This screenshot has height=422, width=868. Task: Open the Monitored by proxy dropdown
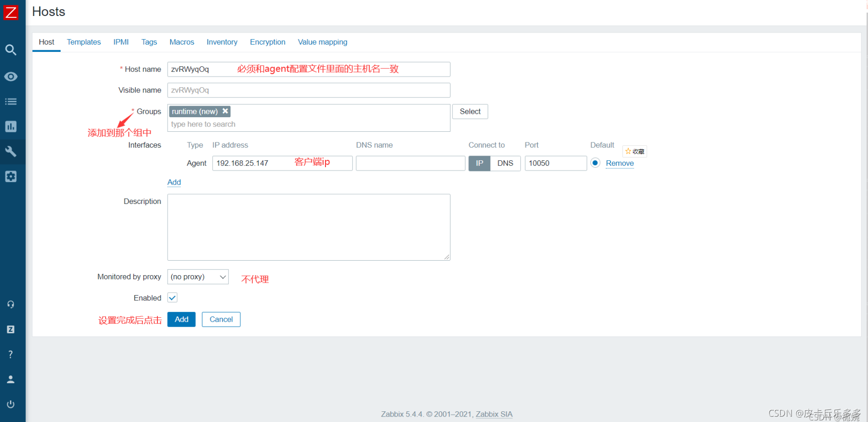198,277
